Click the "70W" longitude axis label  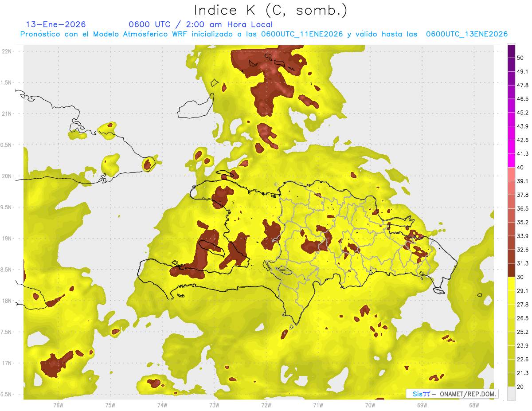[370, 404]
